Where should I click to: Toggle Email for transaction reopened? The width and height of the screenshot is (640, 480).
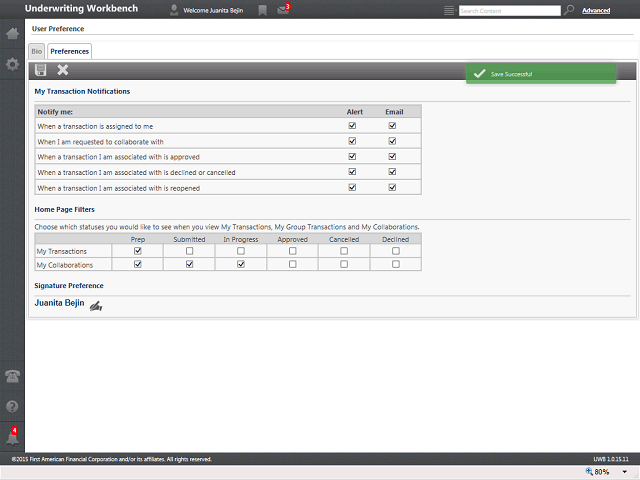point(392,187)
